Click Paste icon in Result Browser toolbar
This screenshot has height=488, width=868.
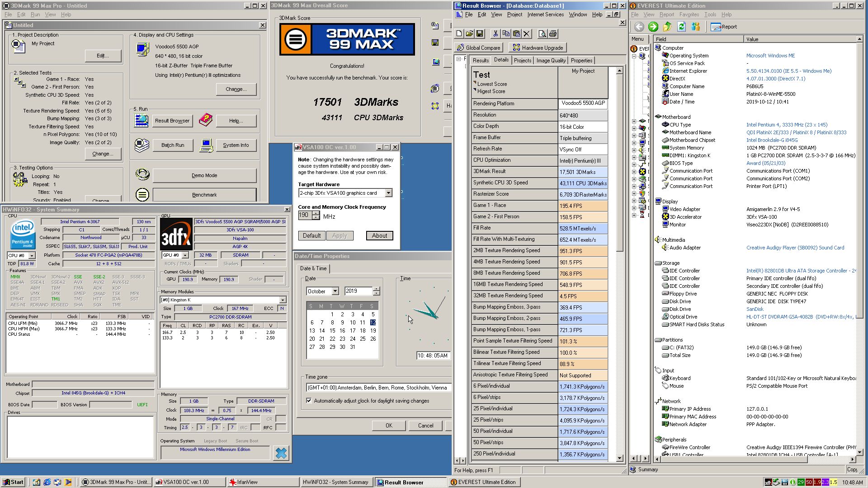coord(516,33)
